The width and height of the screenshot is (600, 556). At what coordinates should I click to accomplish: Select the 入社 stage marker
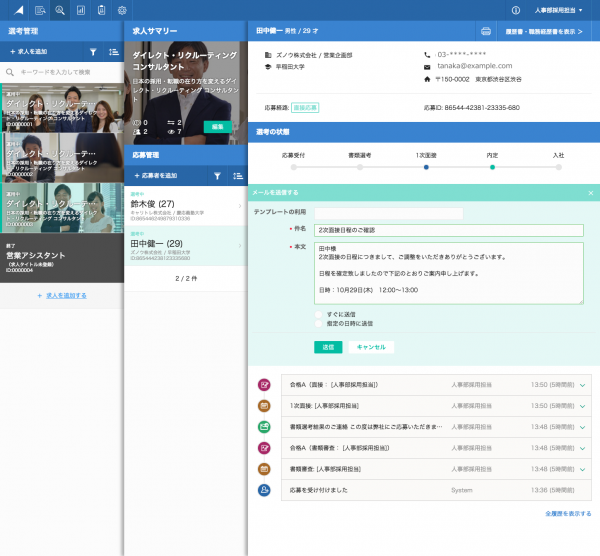point(559,167)
